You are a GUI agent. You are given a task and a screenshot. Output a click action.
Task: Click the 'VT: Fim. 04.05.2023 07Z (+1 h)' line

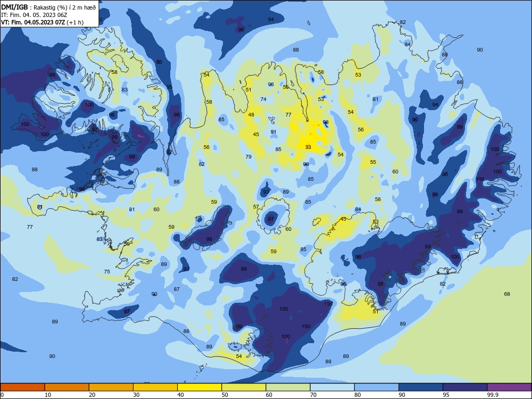pyautogui.click(x=42, y=22)
